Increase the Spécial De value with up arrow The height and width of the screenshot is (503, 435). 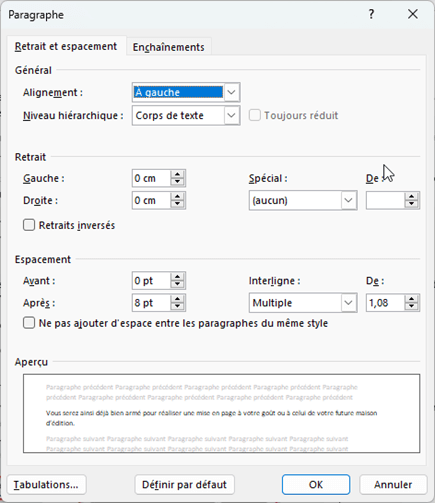412,197
